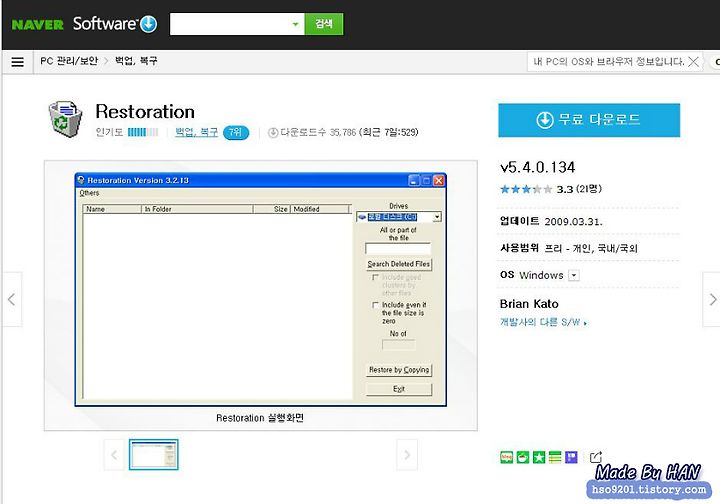Click the Brian Kato developer name

529,304
